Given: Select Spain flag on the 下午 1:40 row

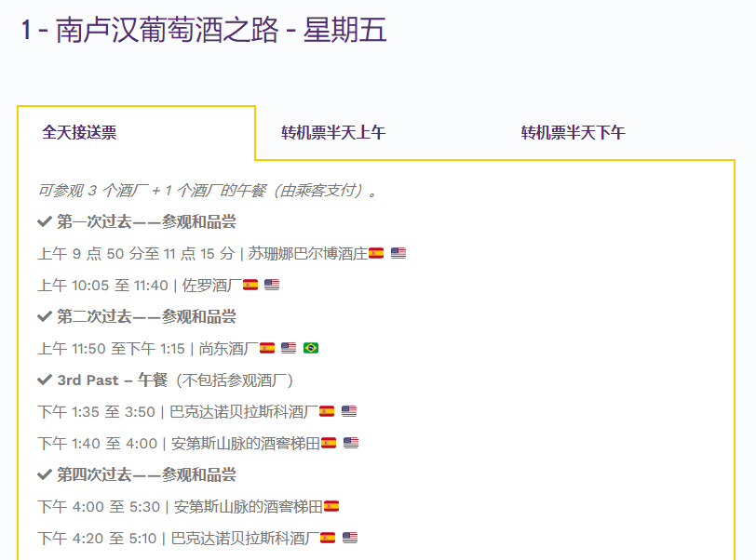Looking at the screenshot, I should (329, 443).
